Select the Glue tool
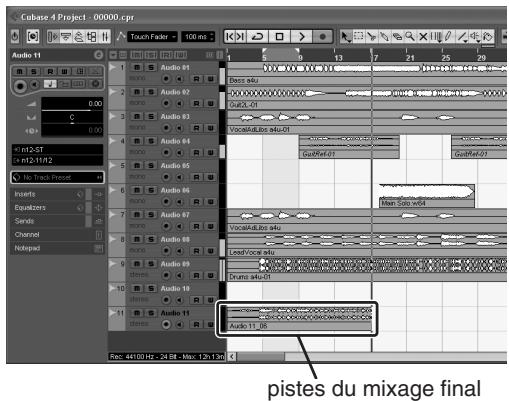The width and height of the screenshot is (509, 401). click(384, 36)
